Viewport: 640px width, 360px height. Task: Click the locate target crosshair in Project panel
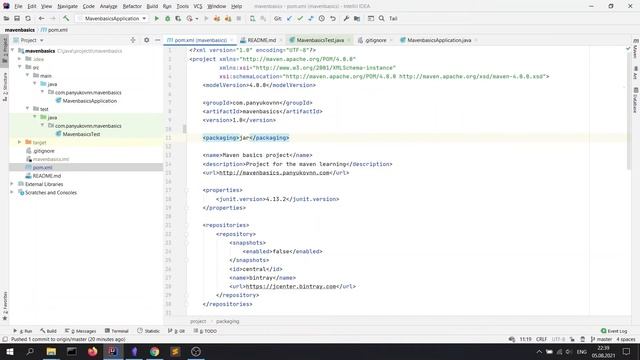(x=133, y=40)
